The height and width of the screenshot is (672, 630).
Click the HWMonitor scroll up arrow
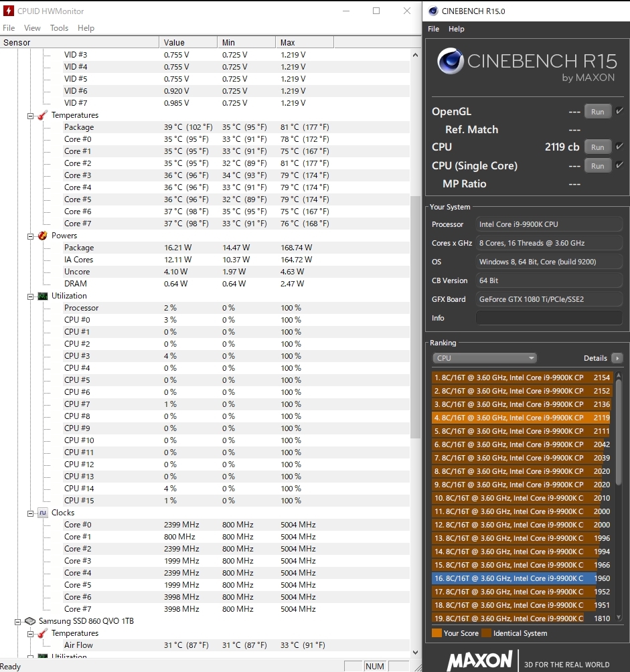click(x=415, y=55)
